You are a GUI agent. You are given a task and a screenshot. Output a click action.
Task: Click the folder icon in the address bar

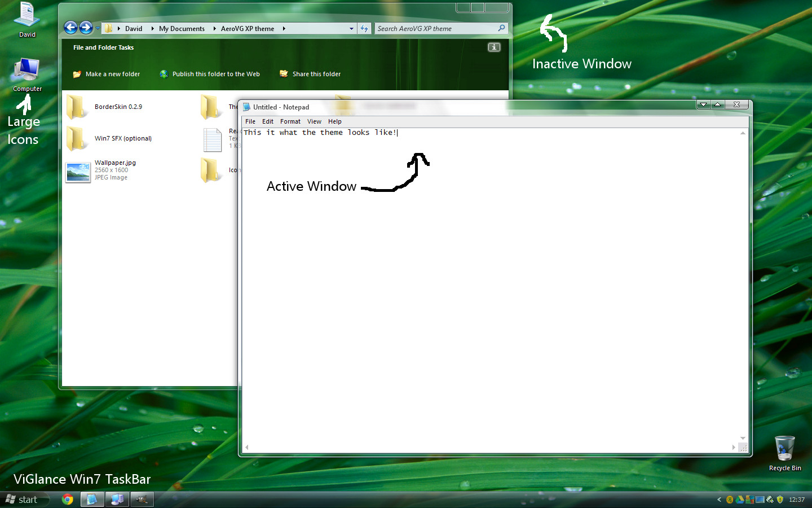coord(108,28)
